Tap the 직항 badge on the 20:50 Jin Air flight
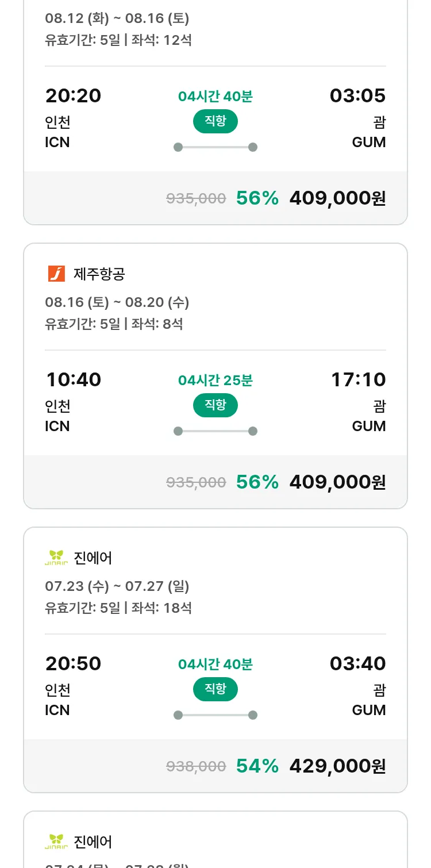This screenshot has height=868, width=431. (x=215, y=689)
